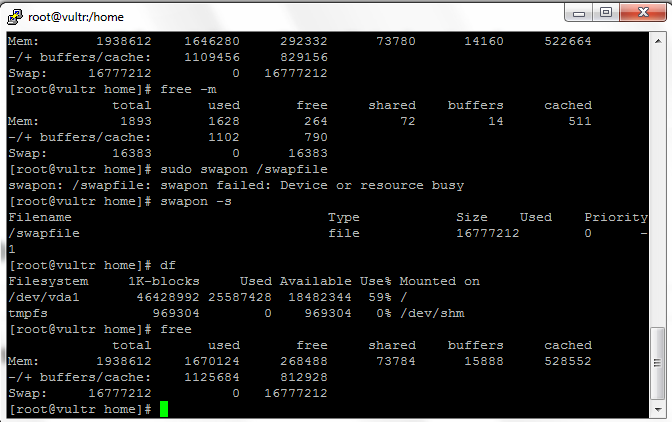This screenshot has width=672, height=422.
Task: Click the 'root@vultr:/home' window title
Action: pos(76,17)
